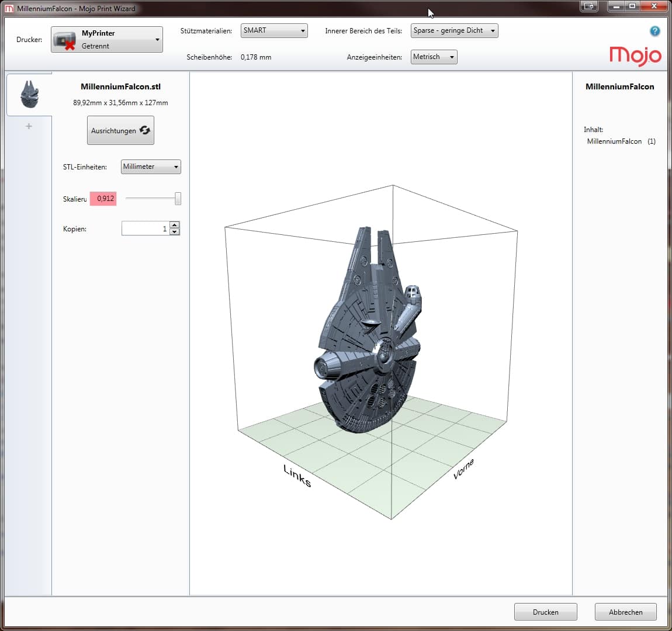Open the MyPrinter printer dropdown

107,39
